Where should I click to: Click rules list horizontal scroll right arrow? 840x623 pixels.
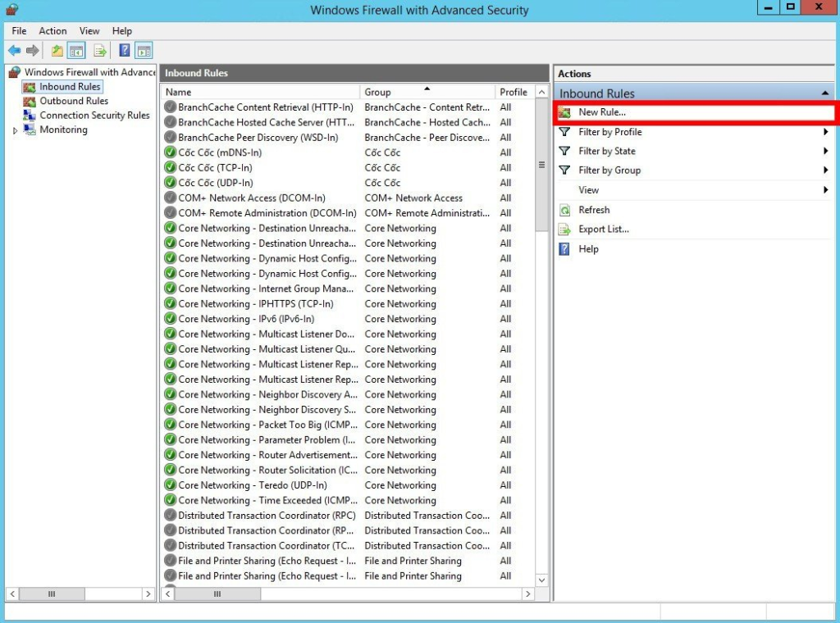click(528, 593)
